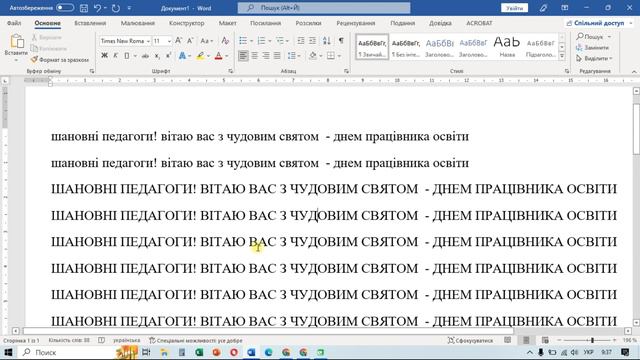Apply red font color
The height and width of the screenshot is (360, 640).
point(218,56)
